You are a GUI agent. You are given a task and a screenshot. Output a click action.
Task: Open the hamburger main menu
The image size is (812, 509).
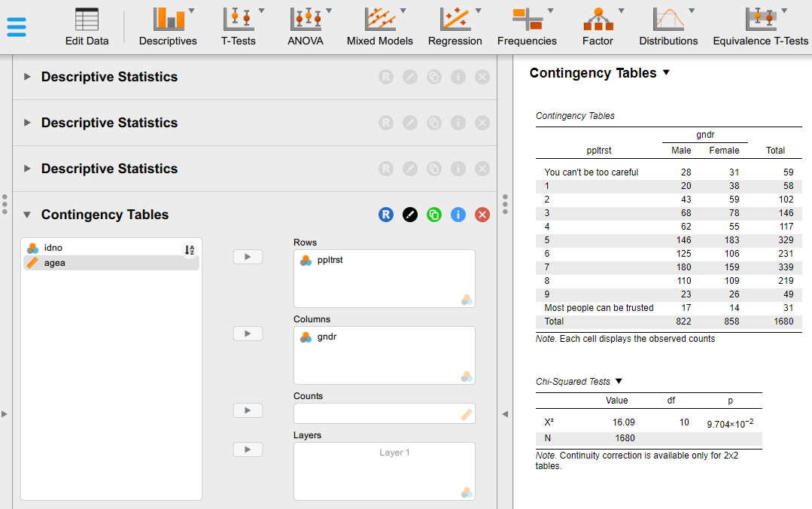pyautogui.click(x=17, y=27)
